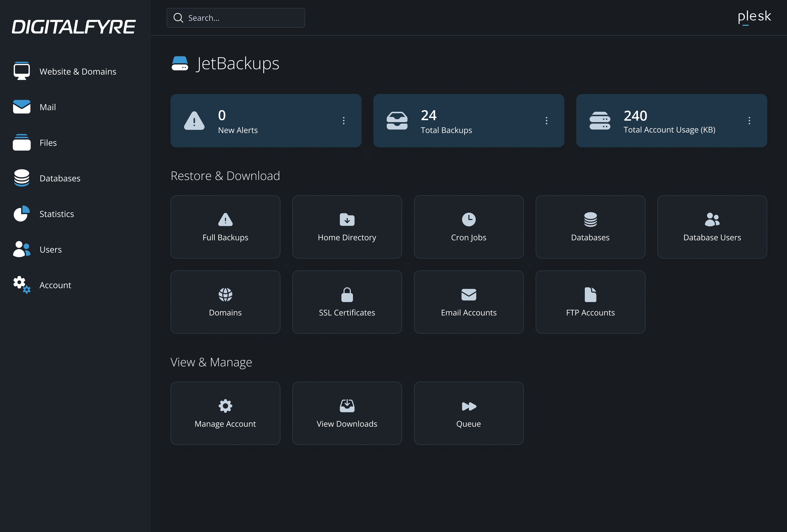Screen dimensions: 787x532
Task: Open the Manage Account label
Action: point(225,424)
